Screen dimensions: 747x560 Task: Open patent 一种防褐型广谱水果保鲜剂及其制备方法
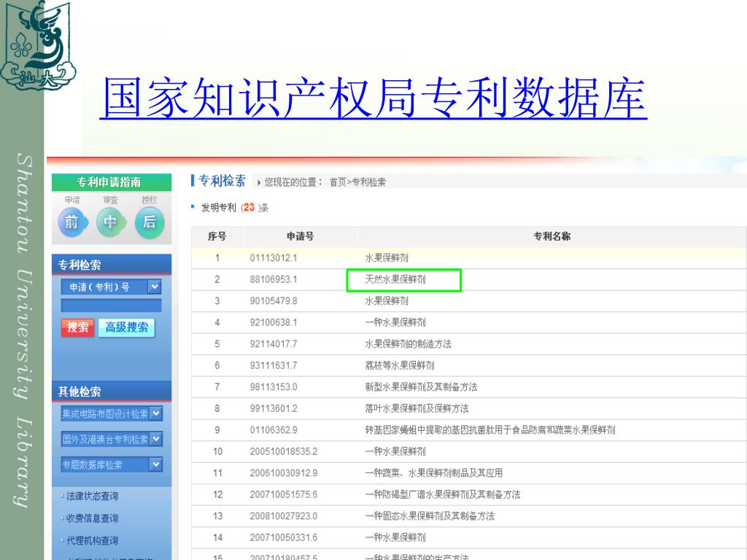(443, 494)
